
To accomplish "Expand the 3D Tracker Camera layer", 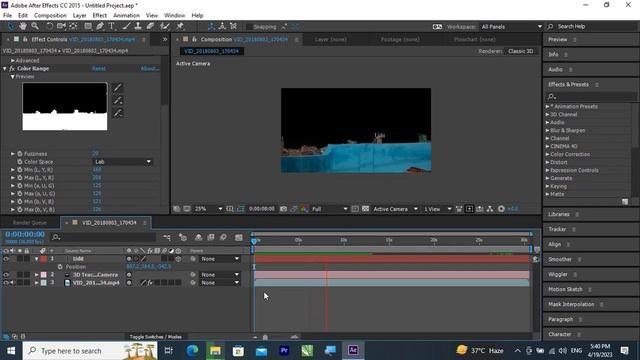I will pyautogui.click(x=36, y=275).
